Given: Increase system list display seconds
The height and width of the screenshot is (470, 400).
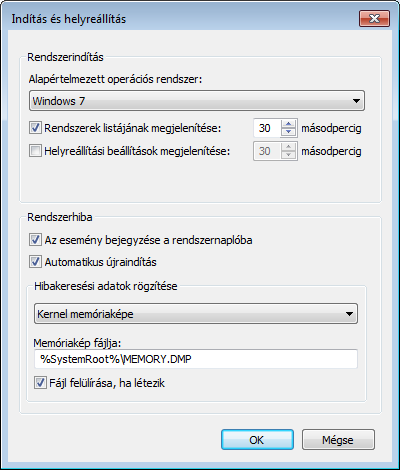Looking at the screenshot, I should click(288, 124).
